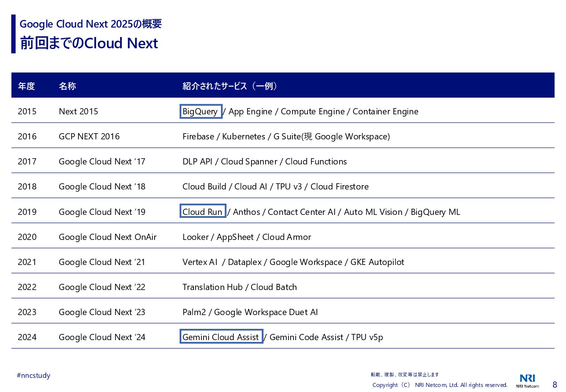Click the name 'Google Cloud Next OnAir'

pyautogui.click(x=108, y=237)
